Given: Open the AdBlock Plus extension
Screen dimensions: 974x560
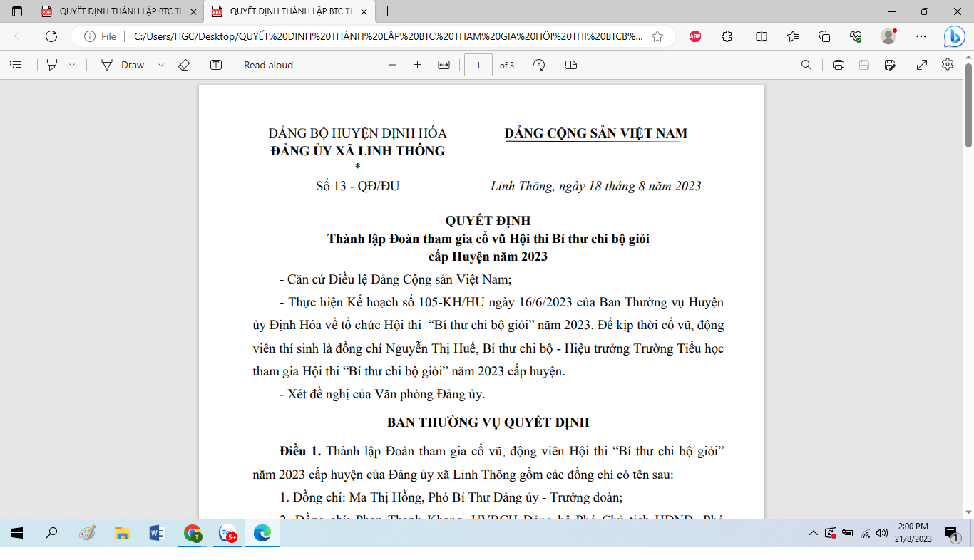Looking at the screenshot, I should (695, 36).
